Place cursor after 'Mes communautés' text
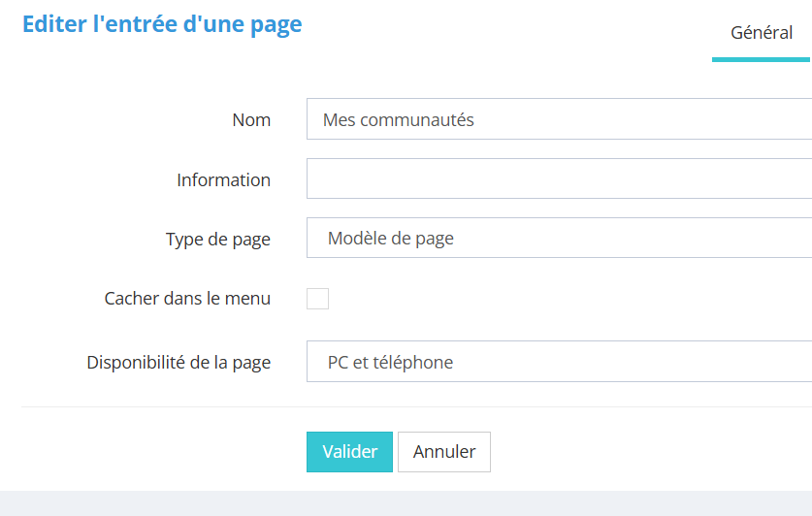 click(477, 120)
